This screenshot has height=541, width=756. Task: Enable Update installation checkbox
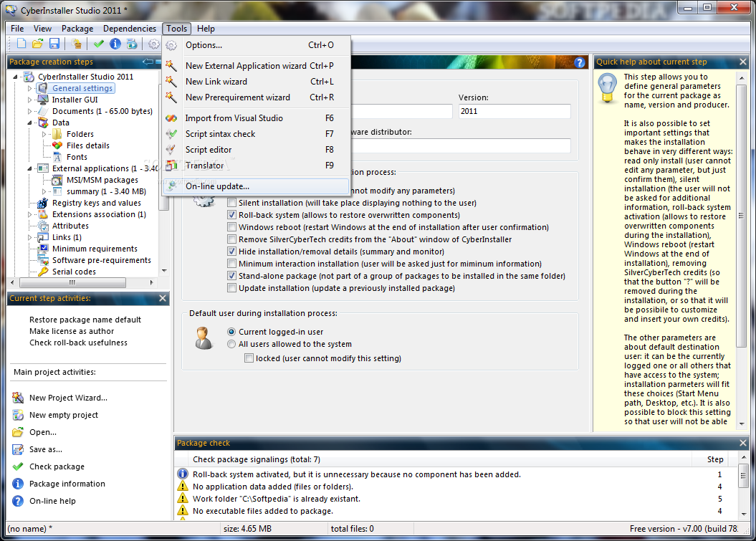[232, 288]
